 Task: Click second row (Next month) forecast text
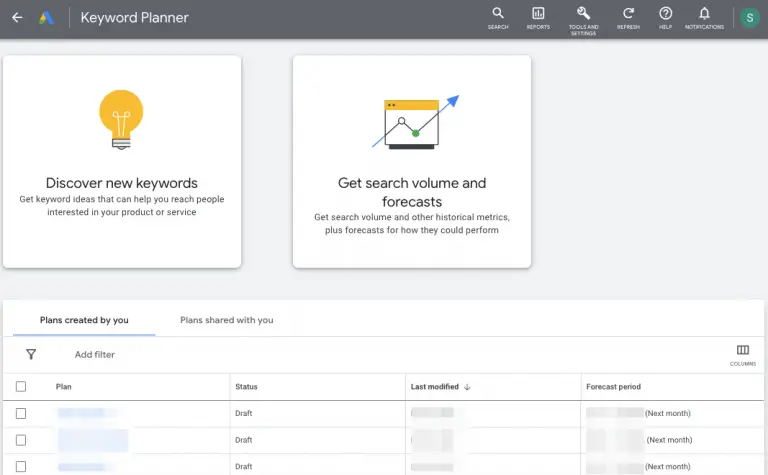pyautogui.click(x=669, y=440)
